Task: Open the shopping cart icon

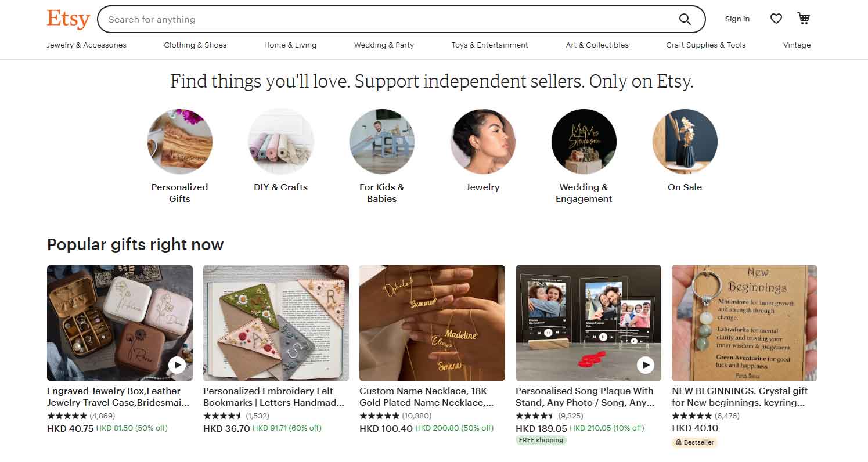Action: (x=804, y=19)
